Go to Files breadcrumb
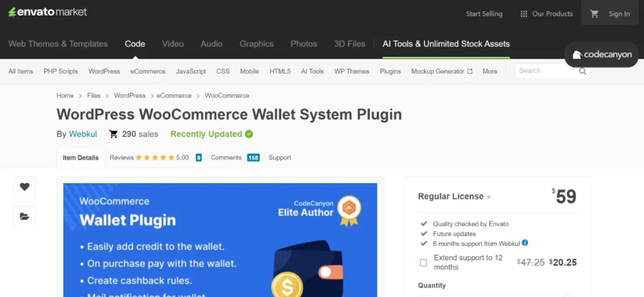 [94, 95]
